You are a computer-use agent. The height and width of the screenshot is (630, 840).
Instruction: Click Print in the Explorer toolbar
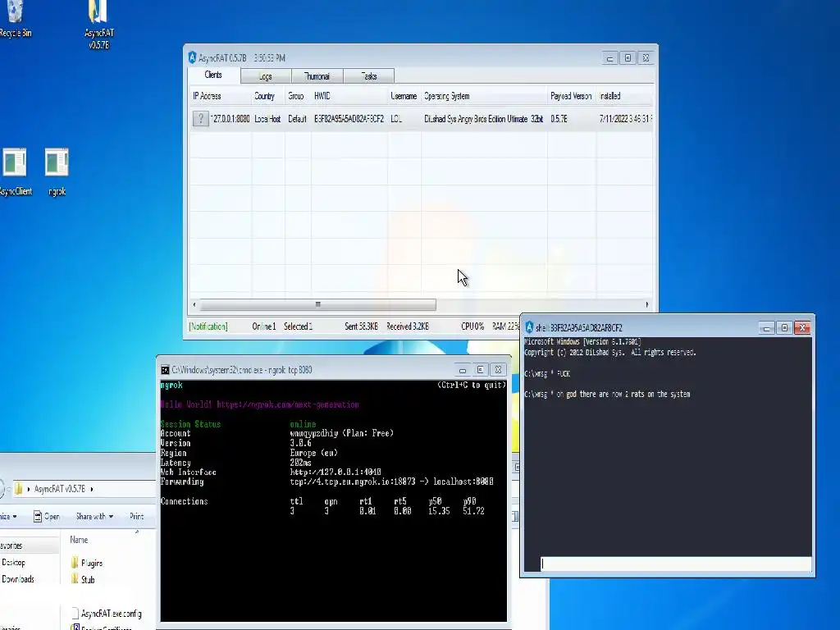[137, 517]
